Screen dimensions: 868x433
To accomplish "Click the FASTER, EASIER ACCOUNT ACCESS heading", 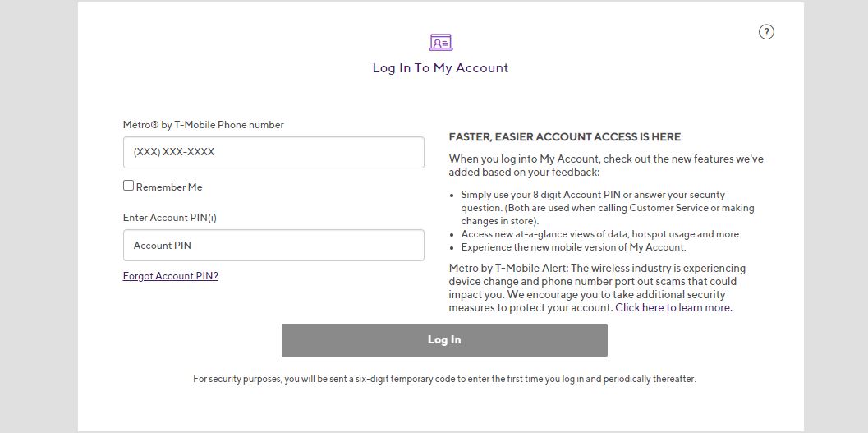I will pyautogui.click(x=565, y=136).
